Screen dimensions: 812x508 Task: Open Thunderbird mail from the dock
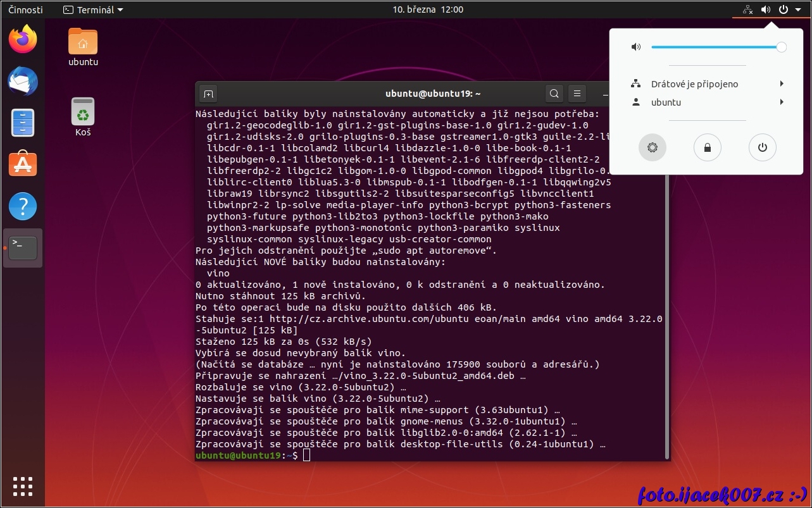[23, 82]
